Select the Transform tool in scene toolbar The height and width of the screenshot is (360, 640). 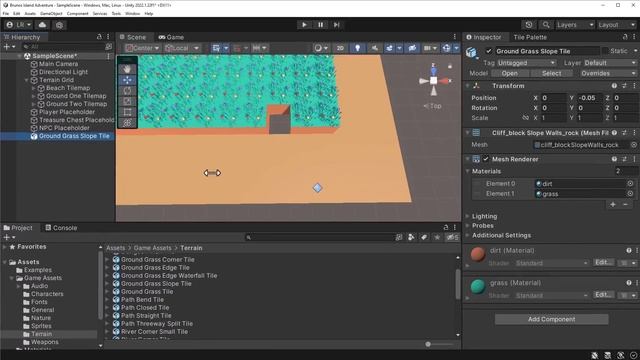(x=127, y=122)
